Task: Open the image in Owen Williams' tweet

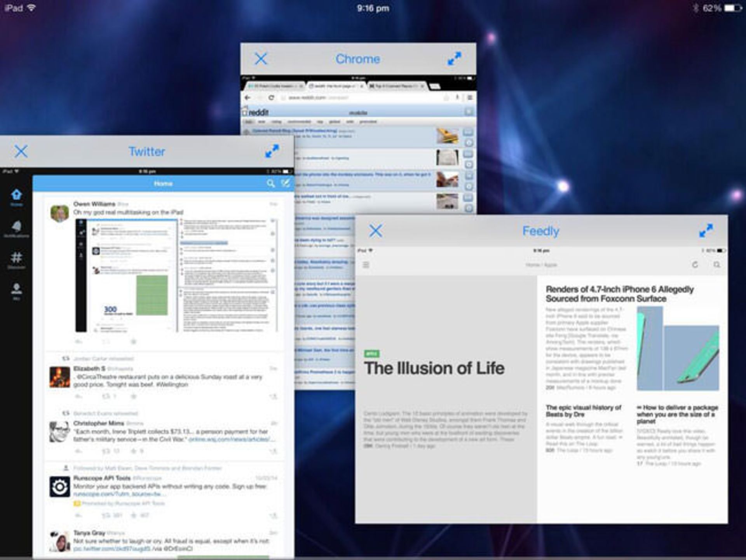Action: (x=176, y=275)
